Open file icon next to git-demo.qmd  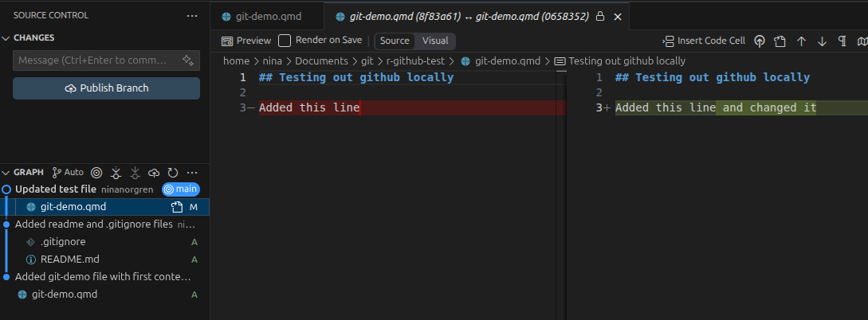(177, 207)
